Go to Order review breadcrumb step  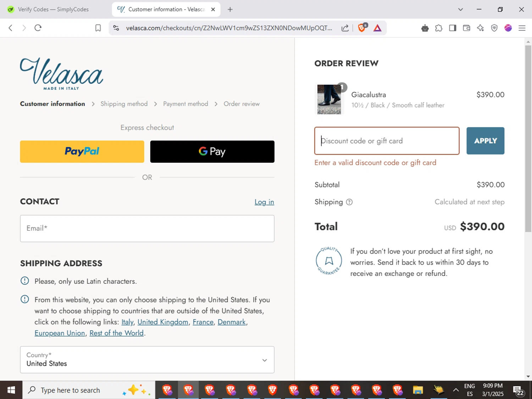[x=242, y=104]
